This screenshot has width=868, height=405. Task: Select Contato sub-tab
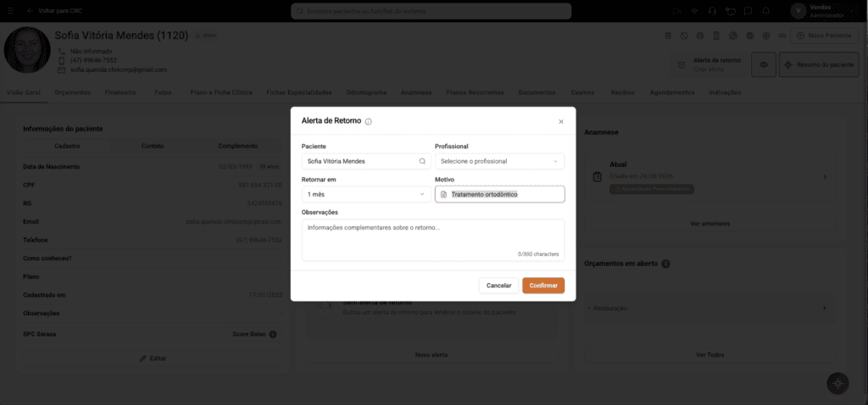click(x=153, y=146)
